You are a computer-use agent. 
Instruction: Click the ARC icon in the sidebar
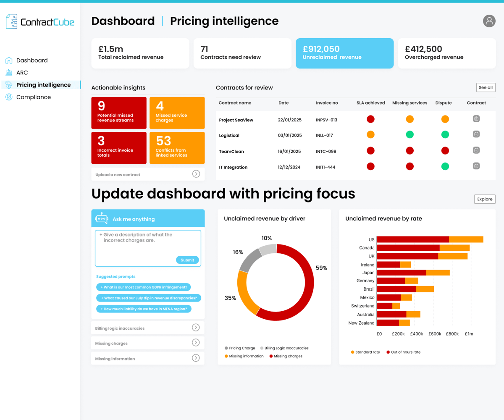[x=8, y=72]
